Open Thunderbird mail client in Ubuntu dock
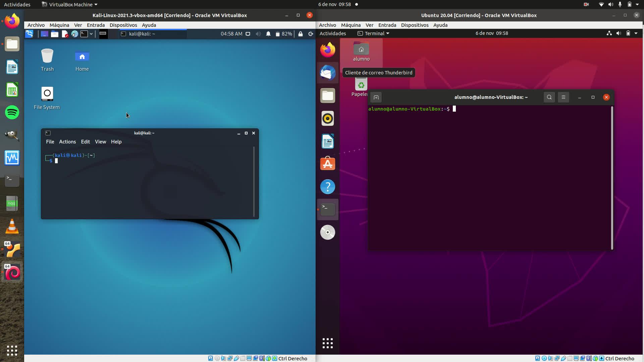Screen dimensions: 644x362 (x=328, y=73)
